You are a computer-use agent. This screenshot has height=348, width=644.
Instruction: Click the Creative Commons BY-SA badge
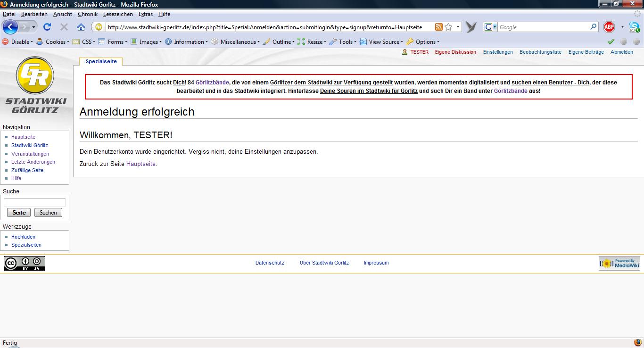25,263
